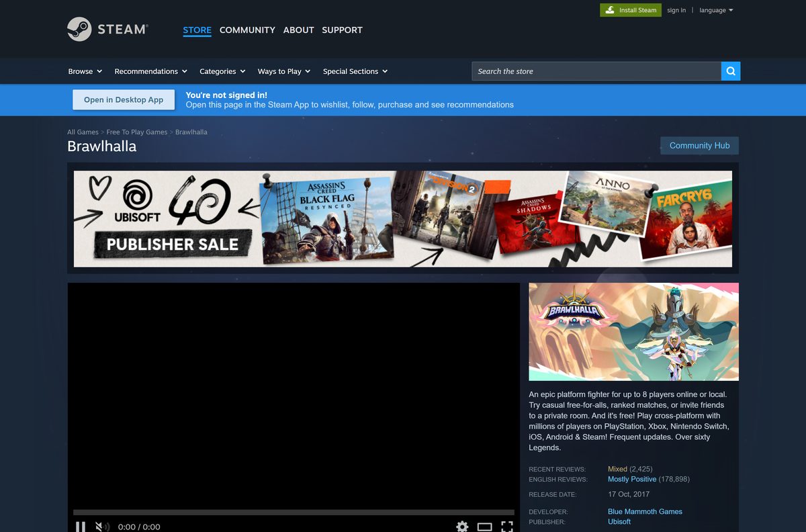Screen dimensions: 806x532
Task: Go to the ABOUT page
Action: coord(298,30)
